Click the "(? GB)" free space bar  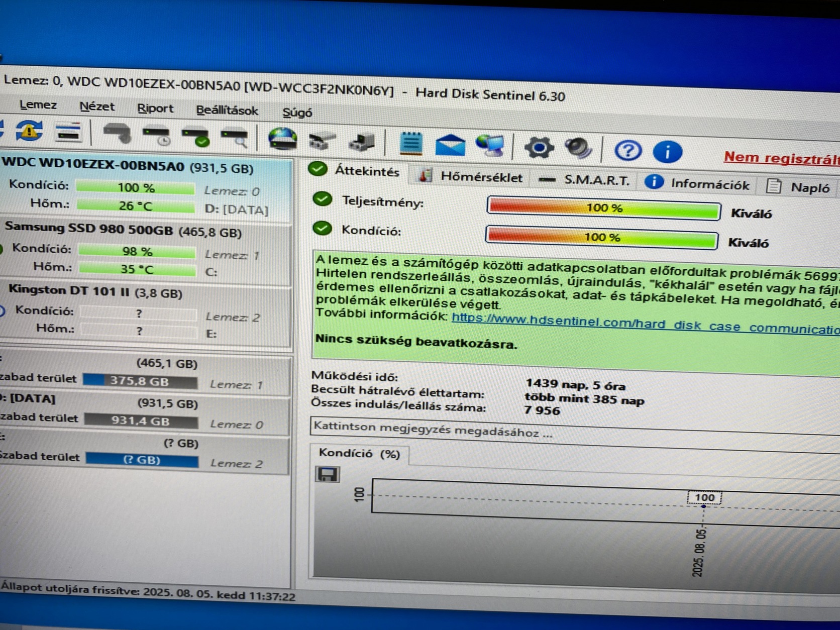[x=142, y=460]
